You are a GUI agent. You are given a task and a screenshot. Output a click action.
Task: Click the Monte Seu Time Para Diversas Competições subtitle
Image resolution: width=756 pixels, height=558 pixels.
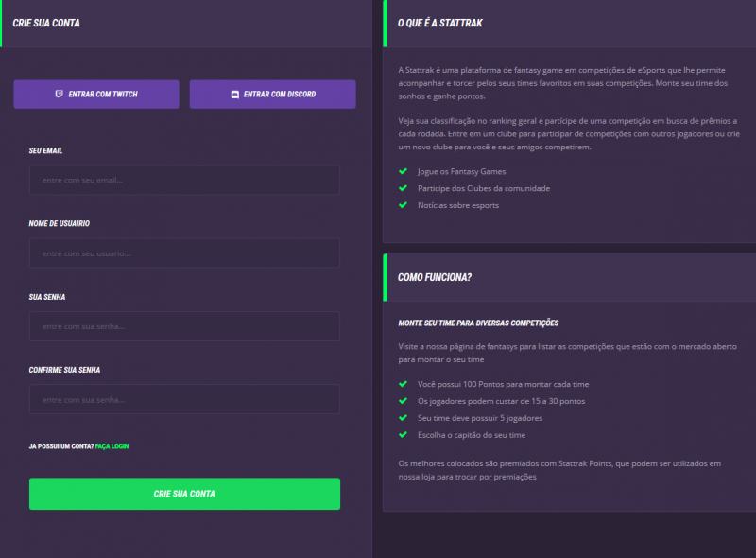coord(479,323)
